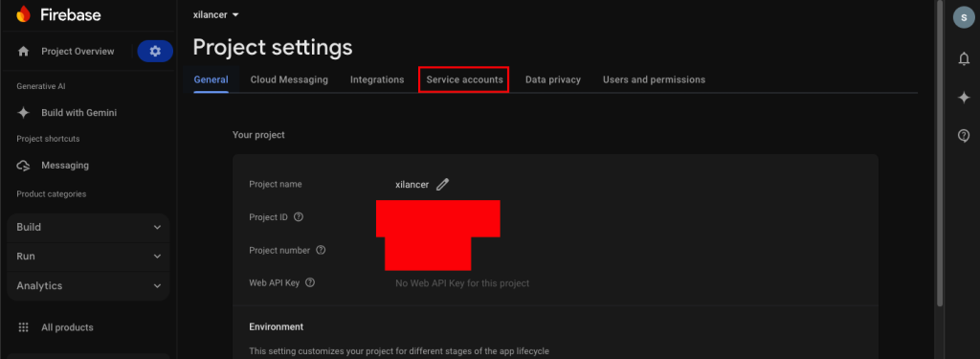Click the 'Your project' label
Screen dimensions: 980x359
tap(258, 134)
